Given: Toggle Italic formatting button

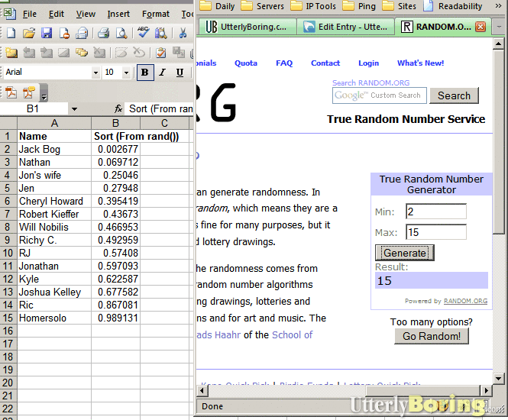Looking at the screenshot, I should (x=162, y=73).
